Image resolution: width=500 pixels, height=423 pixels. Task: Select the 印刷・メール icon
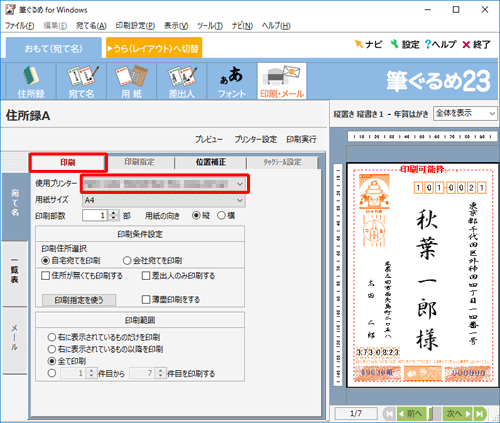coord(282,81)
